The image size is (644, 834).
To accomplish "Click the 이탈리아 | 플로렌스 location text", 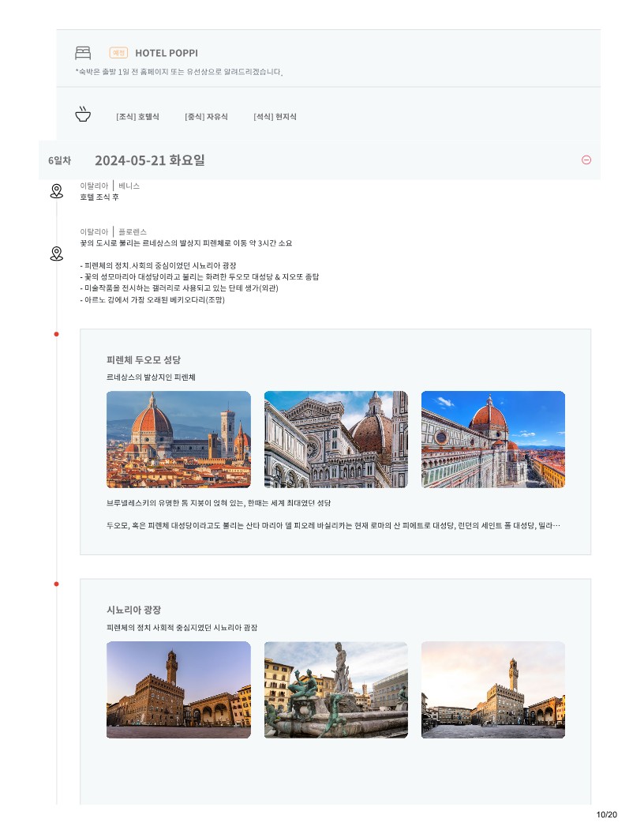I will (x=113, y=231).
